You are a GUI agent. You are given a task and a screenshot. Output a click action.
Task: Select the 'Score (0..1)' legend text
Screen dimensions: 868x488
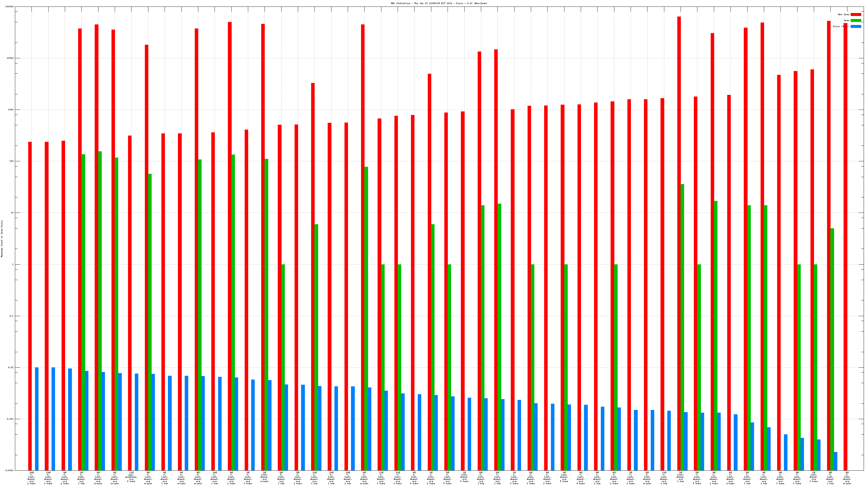click(x=840, y=26)
